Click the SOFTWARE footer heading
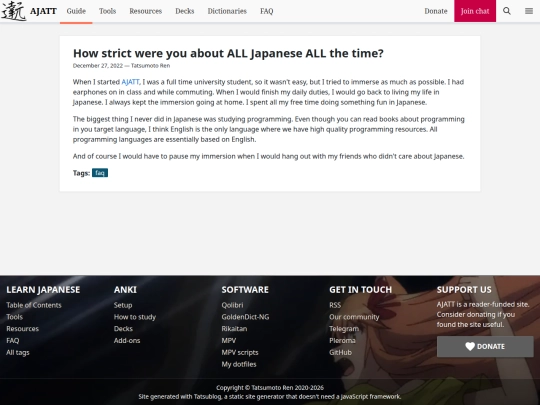The image size is (540, 405). click(245, 290)
